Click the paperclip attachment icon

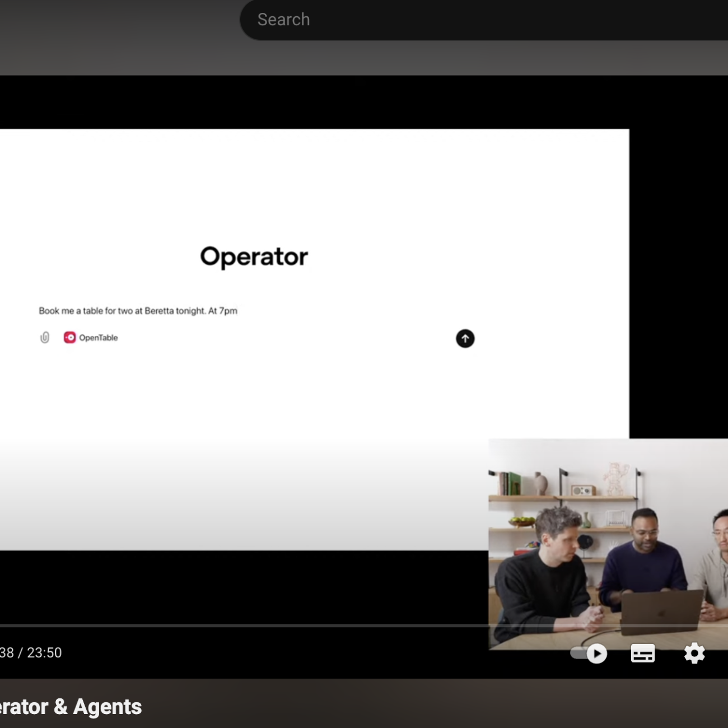(x=45, y=338)
